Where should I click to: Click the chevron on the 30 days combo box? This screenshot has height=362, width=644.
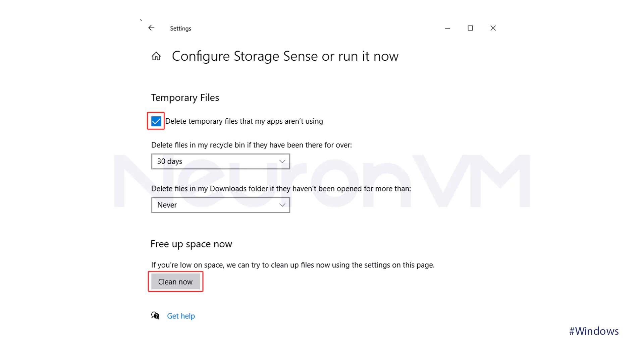282,162
